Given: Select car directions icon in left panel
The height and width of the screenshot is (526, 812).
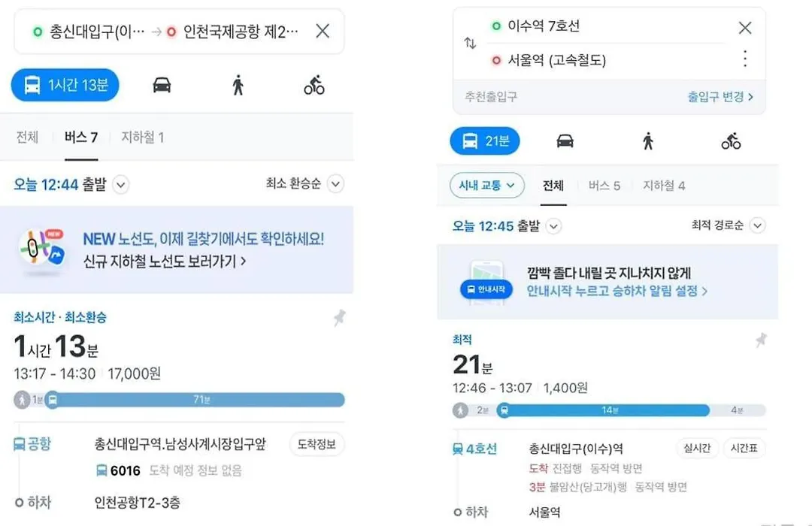Looking at the screenshot, I should (162, 85).
